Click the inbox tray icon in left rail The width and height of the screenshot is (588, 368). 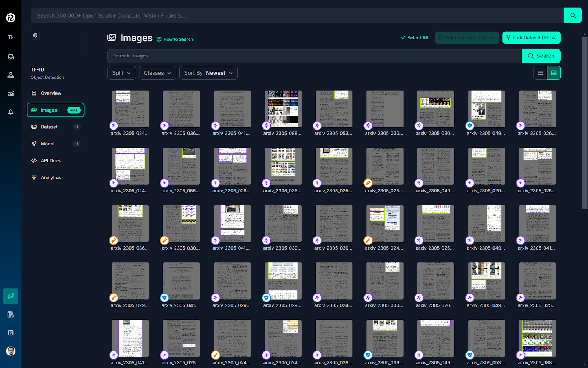click(x=11, y=57)
